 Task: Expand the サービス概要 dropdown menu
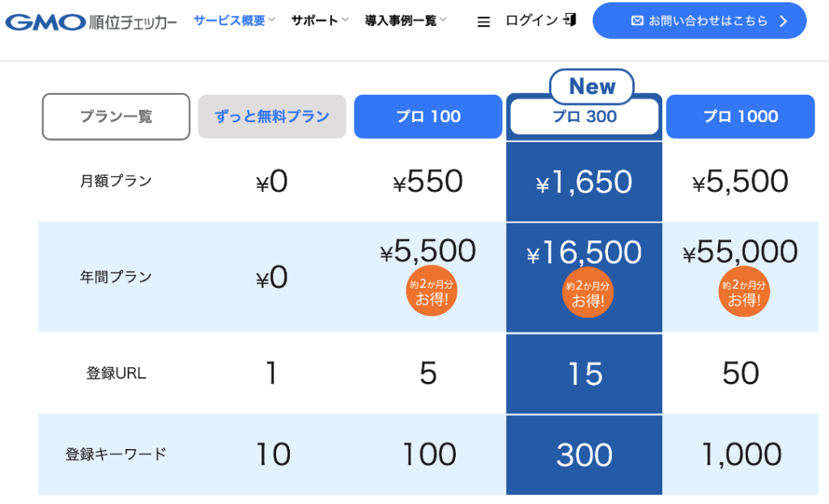click(235, 20)
